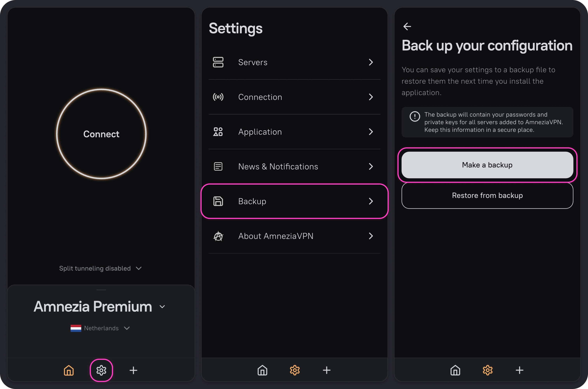This screenshot has width=588, height=389.
Task: Click the Settings page heading
Action: click(236, 29)
